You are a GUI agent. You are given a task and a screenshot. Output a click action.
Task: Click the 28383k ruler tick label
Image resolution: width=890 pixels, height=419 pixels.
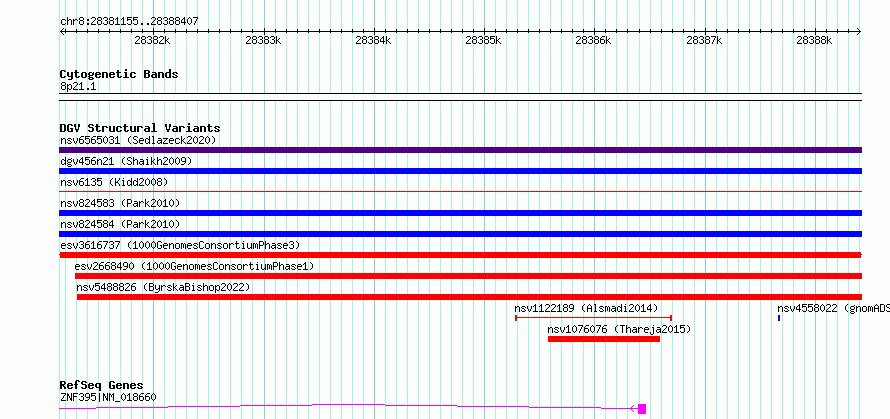tap(263, 40)
